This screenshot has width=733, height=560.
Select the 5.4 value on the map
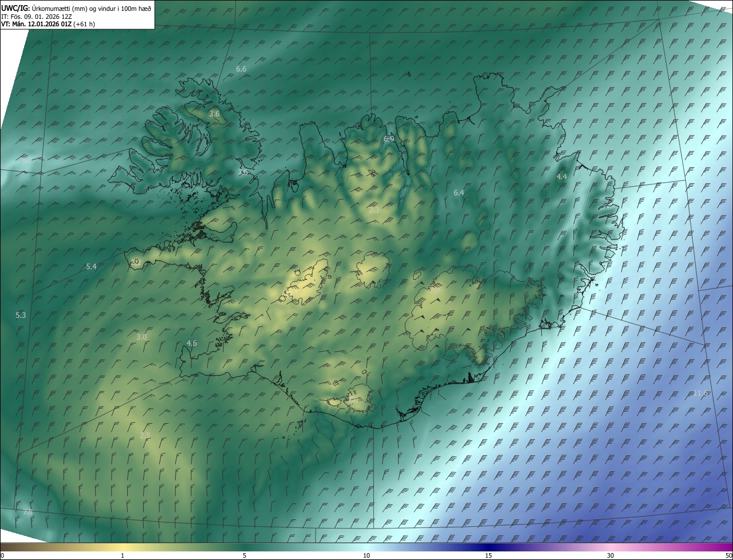91,266
